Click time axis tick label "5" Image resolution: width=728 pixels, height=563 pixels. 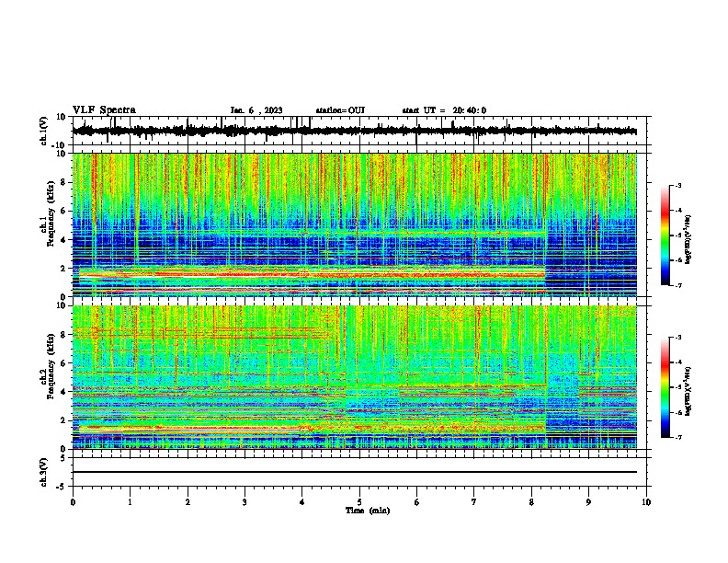point(359,502)
